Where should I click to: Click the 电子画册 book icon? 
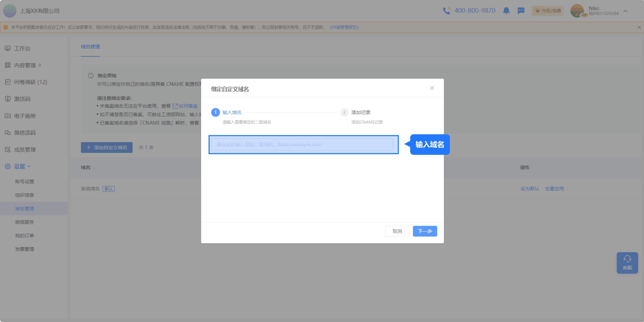point(8,116)
